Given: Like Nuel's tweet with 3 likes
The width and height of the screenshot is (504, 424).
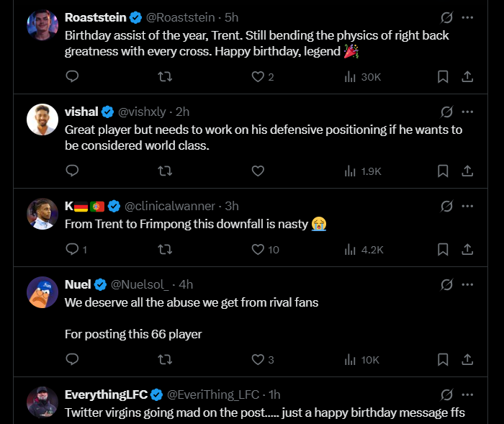Looking at the screenshot, I should pyautogui.click(x=258, y=359).
